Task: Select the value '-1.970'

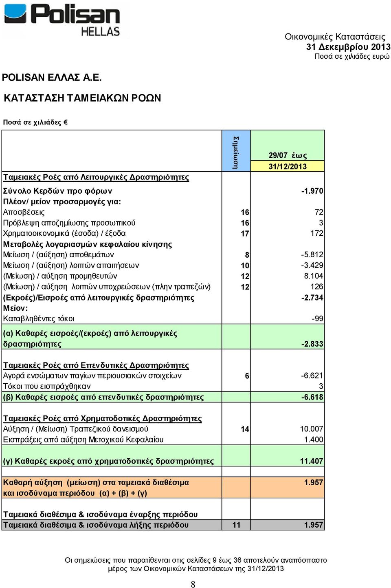Action: (312, 191)
